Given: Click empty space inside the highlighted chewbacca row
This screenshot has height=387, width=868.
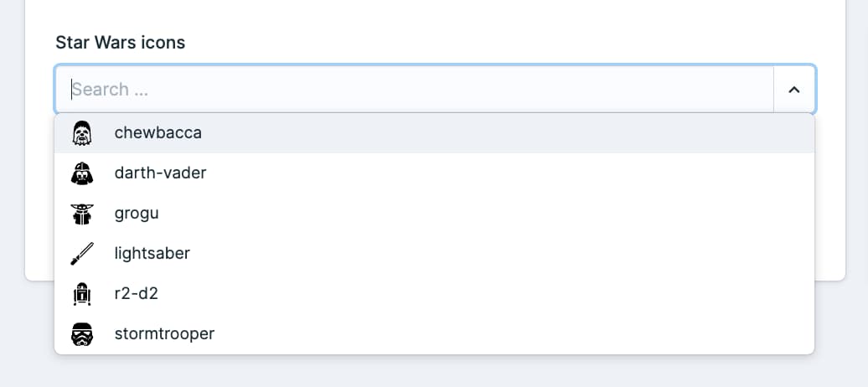Looking at the screenshot, I should click(x=499, y=133).
